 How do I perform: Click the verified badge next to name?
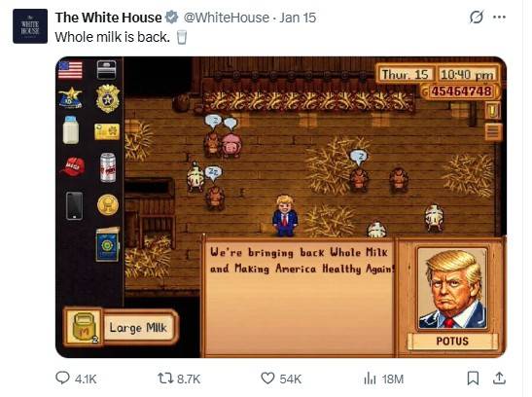pyautogui.click(x=172, y=18)
